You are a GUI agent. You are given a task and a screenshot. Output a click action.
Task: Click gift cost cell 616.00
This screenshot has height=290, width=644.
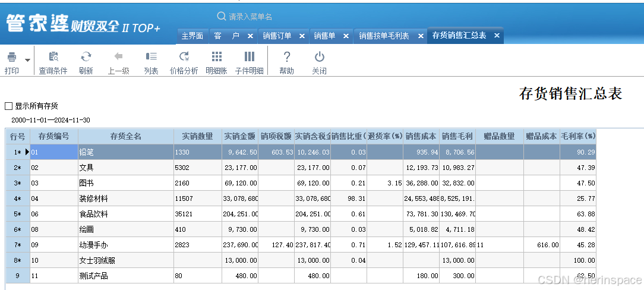coord(542,245)
